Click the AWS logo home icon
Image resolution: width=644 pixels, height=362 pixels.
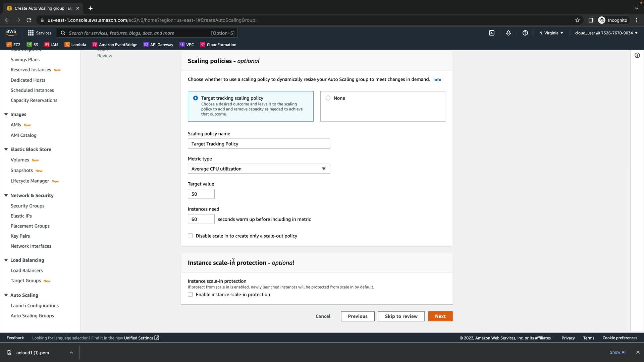pos(11,33)
